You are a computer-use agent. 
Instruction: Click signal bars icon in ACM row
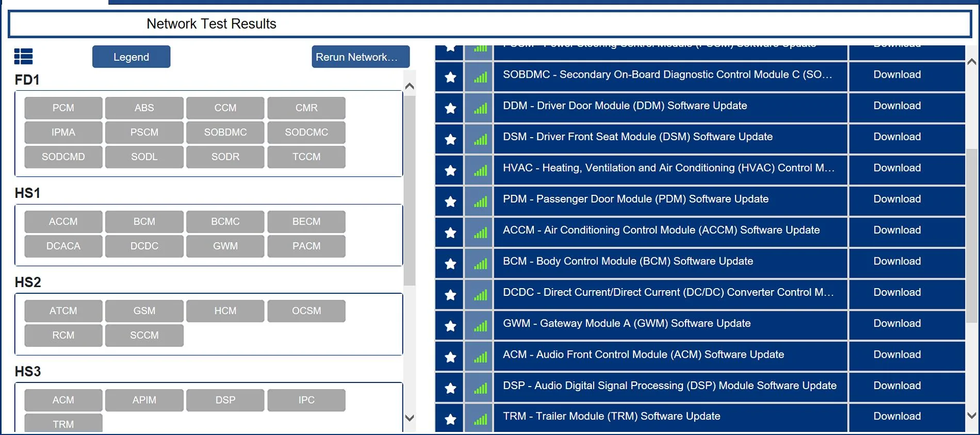[x=480, y=357]
